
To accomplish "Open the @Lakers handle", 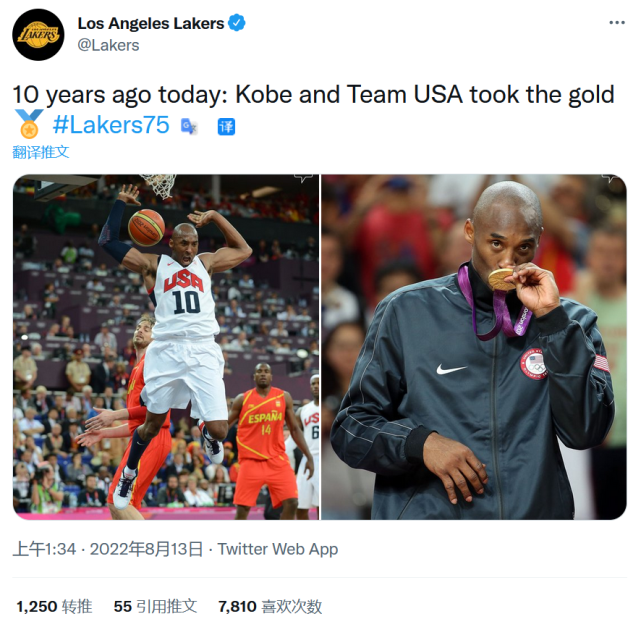I will 108,45.
